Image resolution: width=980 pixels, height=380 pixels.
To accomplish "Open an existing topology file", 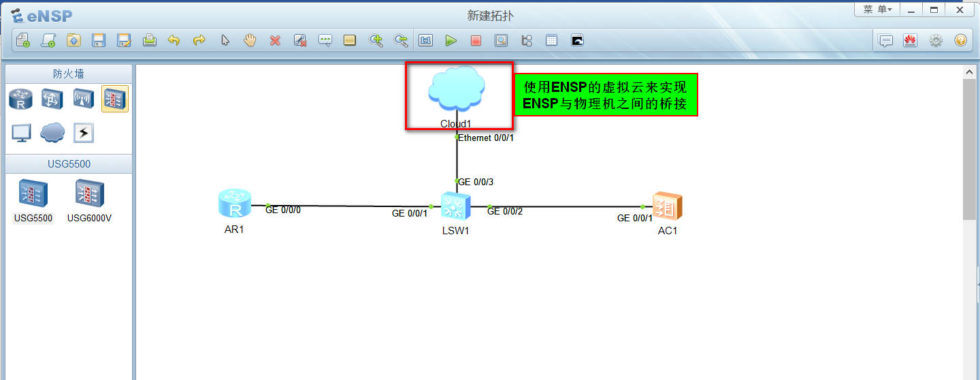I will 73,40.
